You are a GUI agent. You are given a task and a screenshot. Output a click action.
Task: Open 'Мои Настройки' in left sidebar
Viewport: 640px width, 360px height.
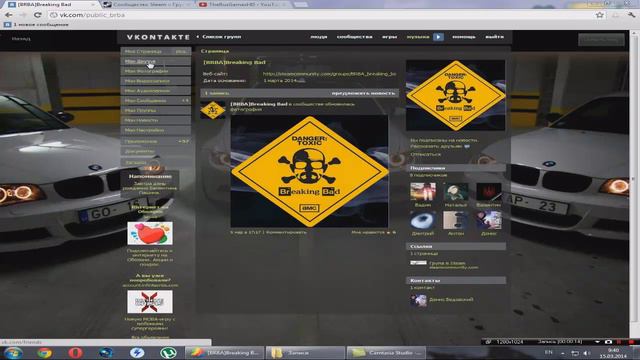pos(144,130)
